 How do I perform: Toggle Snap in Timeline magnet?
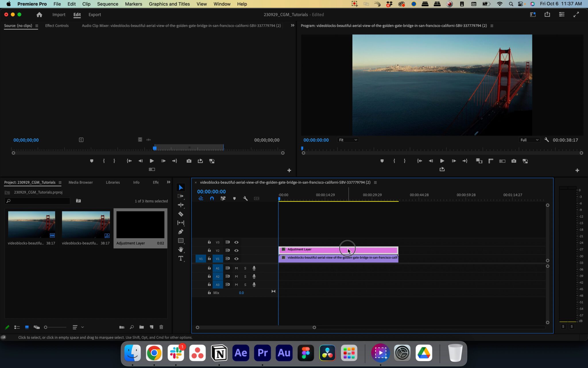[212, 198]
